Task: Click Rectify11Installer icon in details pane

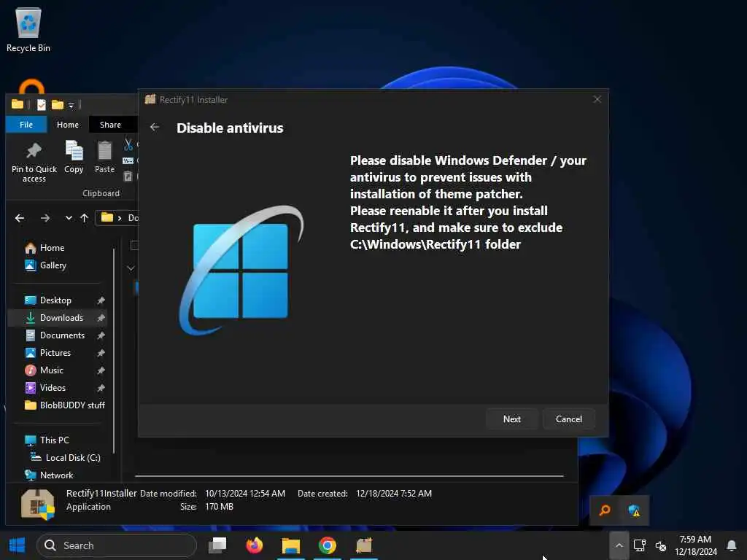Action: [38, 504]
